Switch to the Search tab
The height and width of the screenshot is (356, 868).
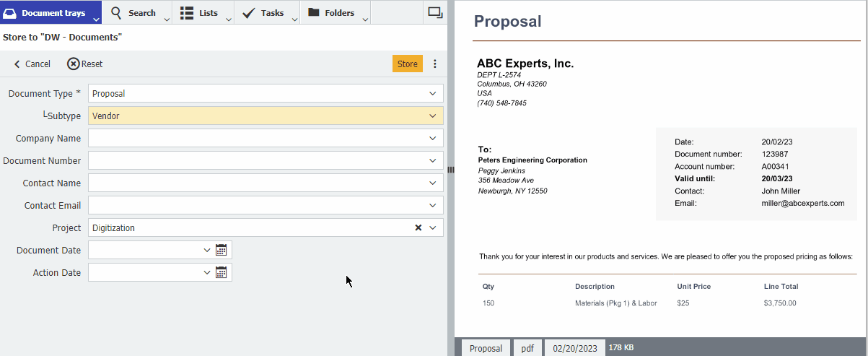(133, 13)
